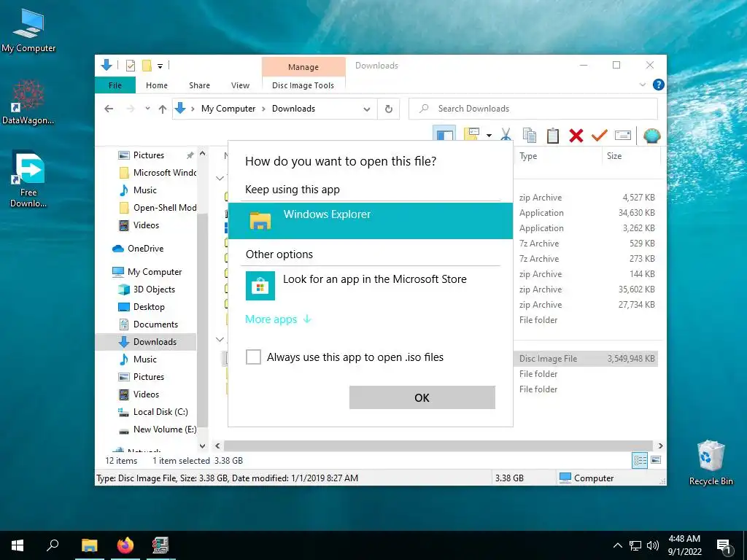Collapse the second file group chevron
The image size is (747, 560).
point(220,340)
